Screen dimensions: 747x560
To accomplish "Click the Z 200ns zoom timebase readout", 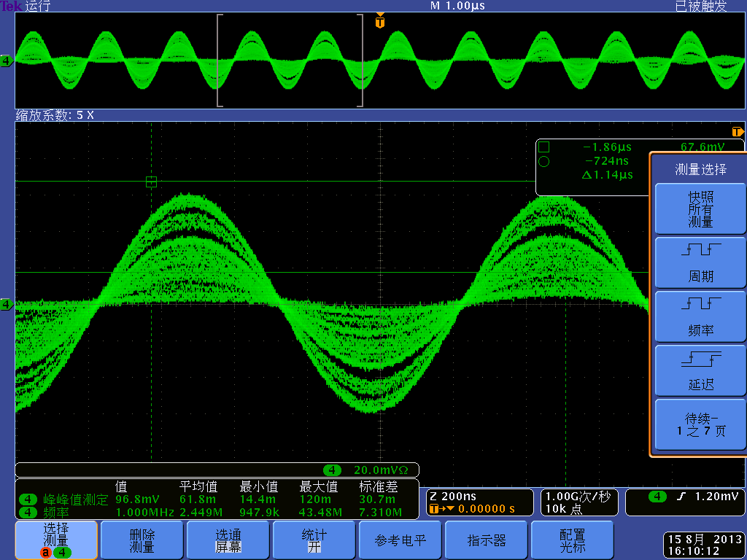I will coord(453,496).
